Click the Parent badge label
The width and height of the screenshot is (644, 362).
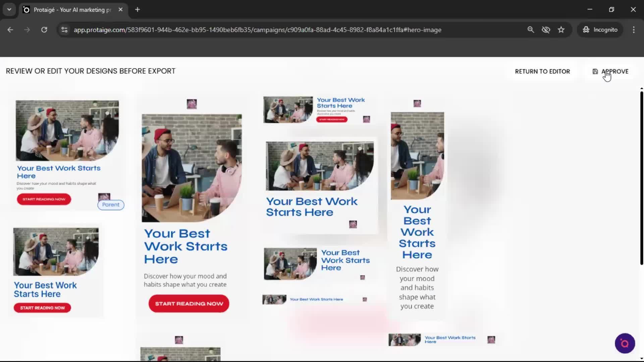click(x=111, y=205)
